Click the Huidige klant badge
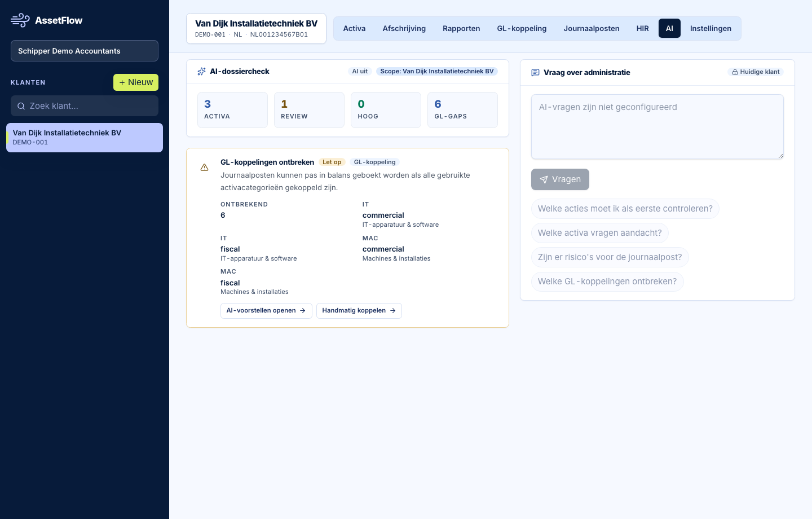Viewport: 812px width, 519px height. pos(756,72)
